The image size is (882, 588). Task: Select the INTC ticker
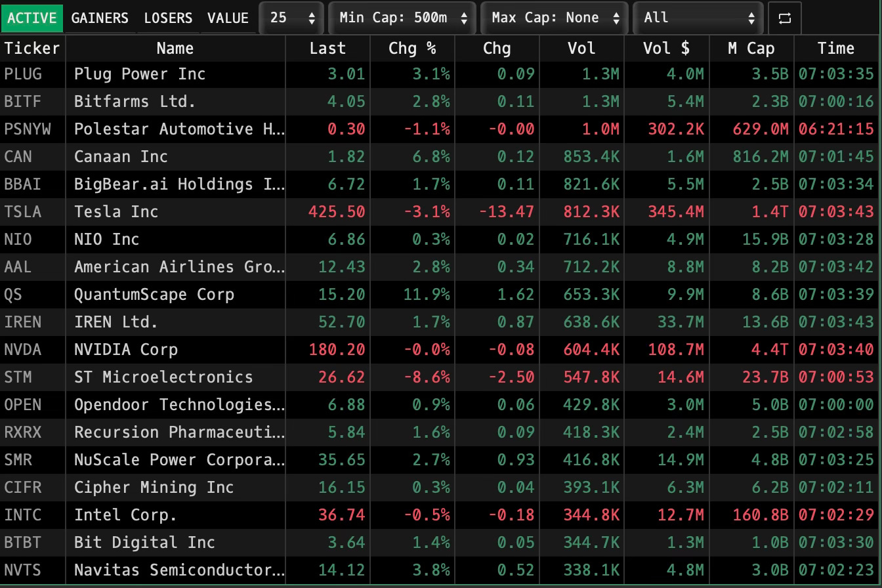click(x=23, y=515)
